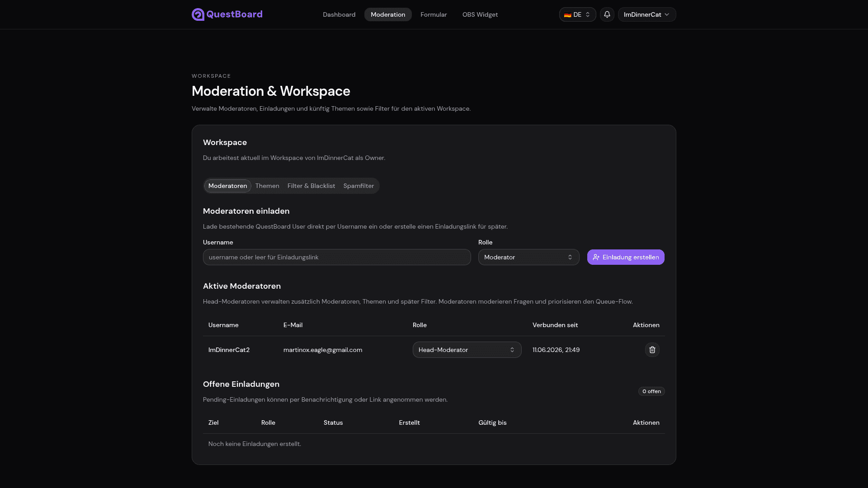Click the martinox.eagle@gmail.com email cell
Image resolution: width=868 pixels, height=488 pixels.
point(323,350)
